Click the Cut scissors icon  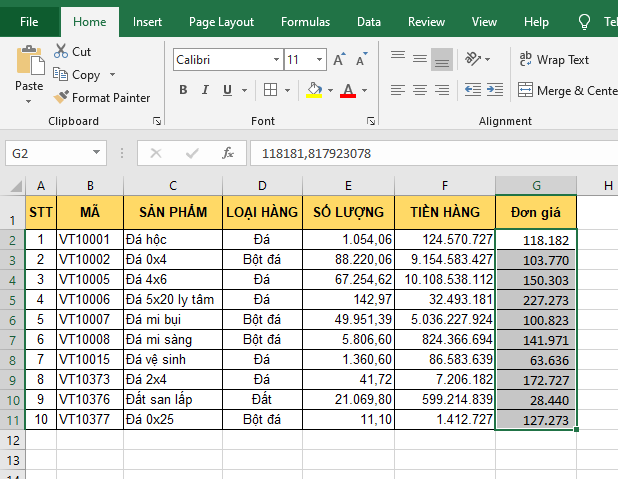point(61,51)
